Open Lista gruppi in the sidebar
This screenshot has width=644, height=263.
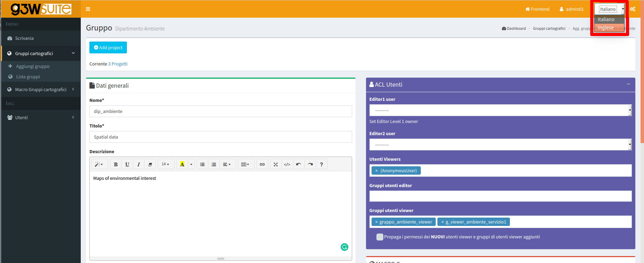coord(28,77)
